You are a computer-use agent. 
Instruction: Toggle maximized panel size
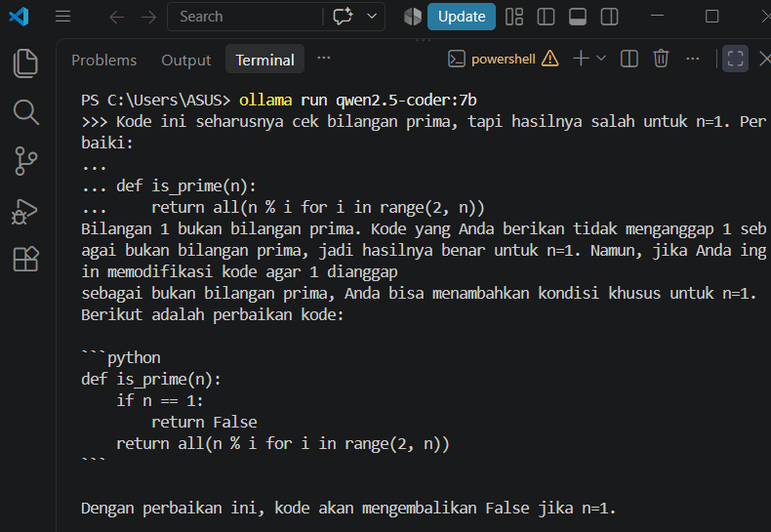(x=735, y=59)
